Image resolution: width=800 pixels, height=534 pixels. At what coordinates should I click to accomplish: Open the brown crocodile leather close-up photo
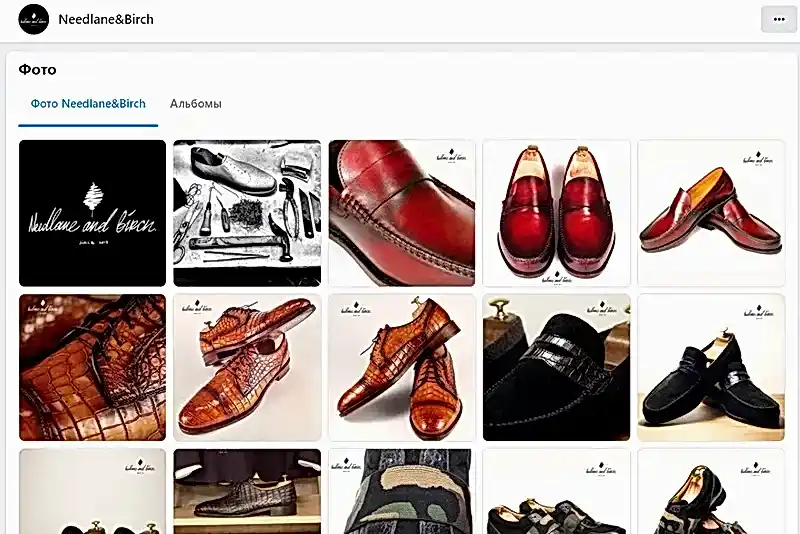tap(92, 367)
